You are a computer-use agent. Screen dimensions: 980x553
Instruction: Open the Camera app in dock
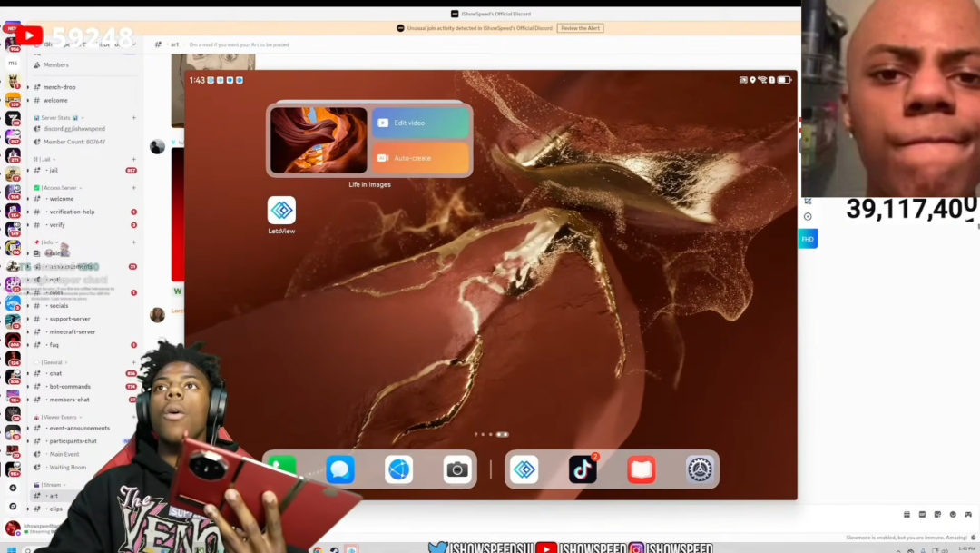456,469
